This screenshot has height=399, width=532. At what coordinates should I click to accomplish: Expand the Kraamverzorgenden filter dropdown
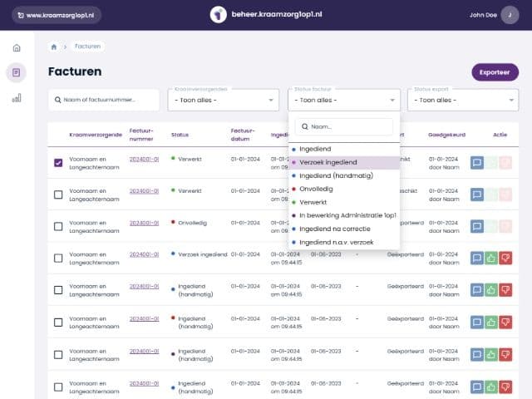pyautogui.click(x=223, y=101)
